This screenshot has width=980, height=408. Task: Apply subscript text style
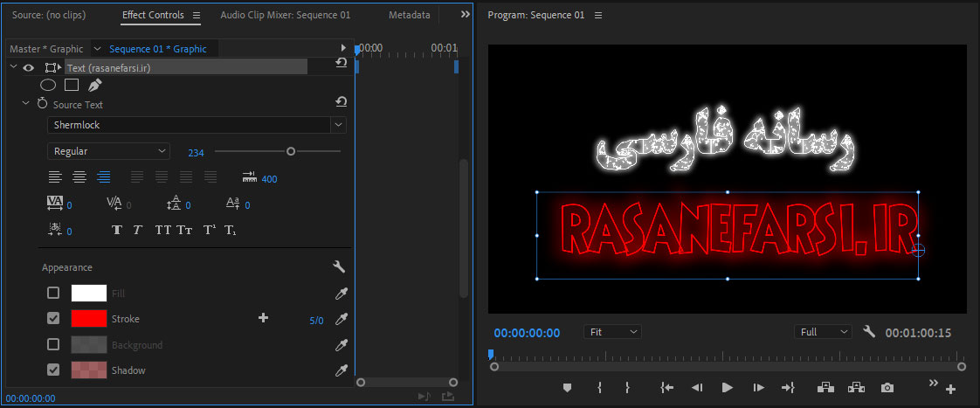230,230
